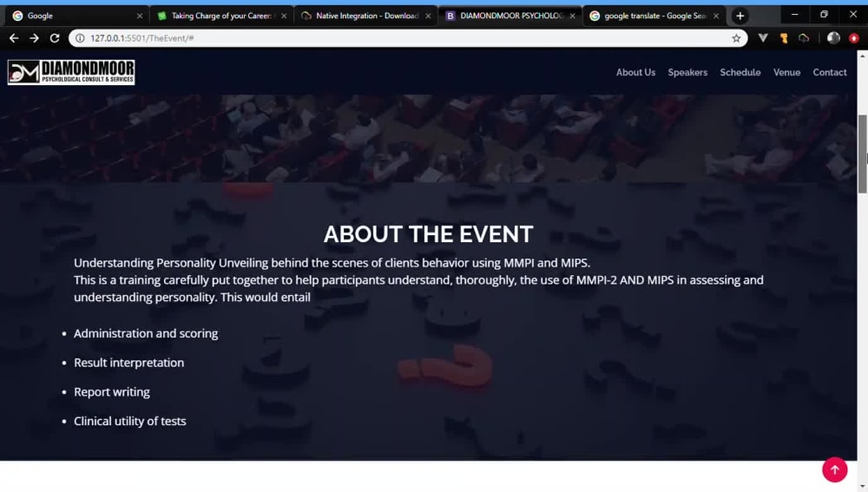The height and width of the screenshot is (492, 868).
Task: Click 'Administration and scoring' bullet
Action: pos(146,333)
